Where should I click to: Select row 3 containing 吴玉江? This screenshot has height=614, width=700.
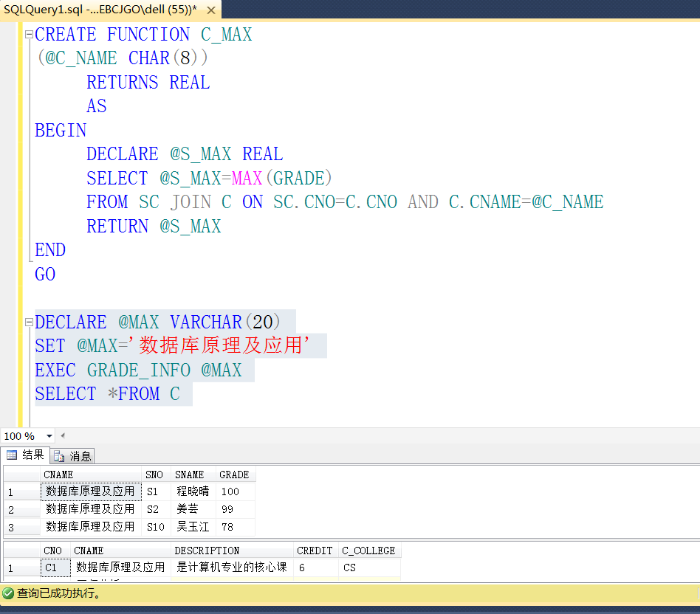pyautogui.click(x=10, y=526)
